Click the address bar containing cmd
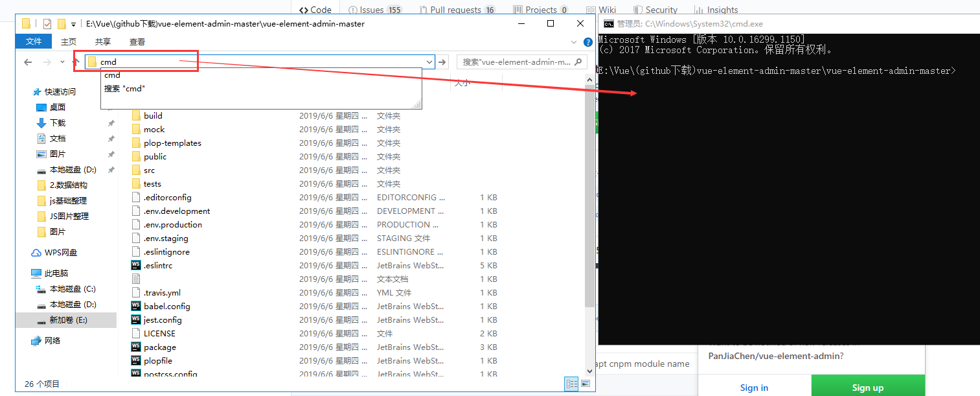The image size is (980, 396). [x=260, y=62]
